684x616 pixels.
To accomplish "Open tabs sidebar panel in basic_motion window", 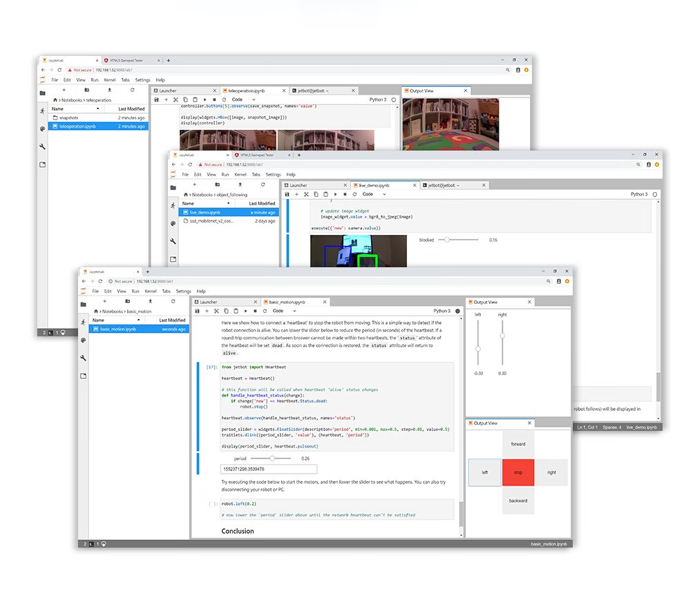I will pos(84,376).
